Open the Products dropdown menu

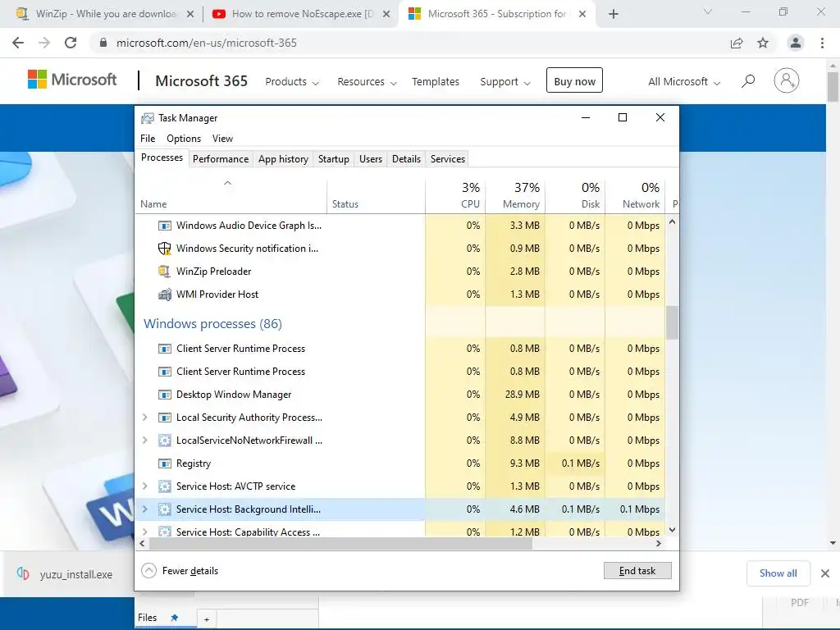pos(292,81)
